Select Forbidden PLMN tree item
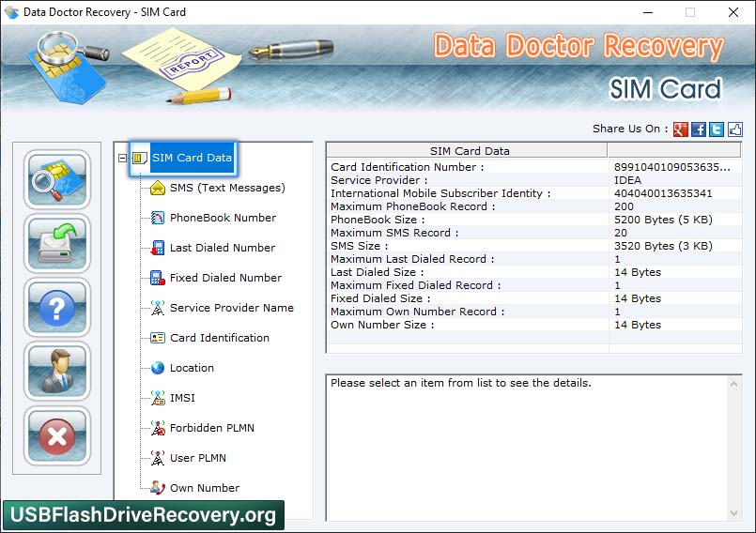Screen dimensions: 756x533 pos(211,428)
